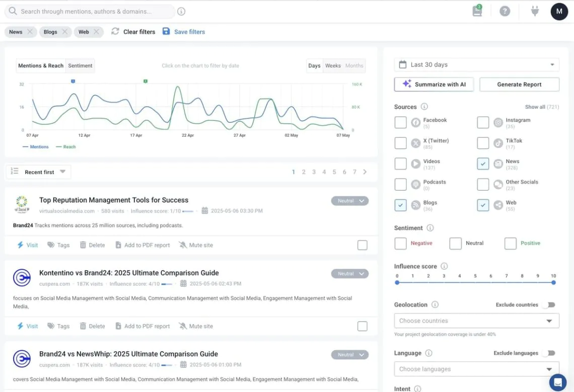Click the Clear filters refresh icon
The height and width of the screenshot is (392, 574).
115,32
